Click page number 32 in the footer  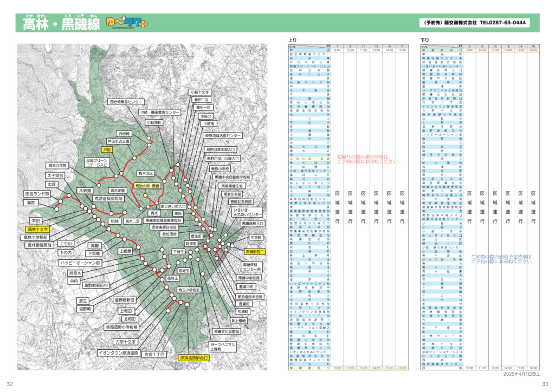(x=10, y=384)
